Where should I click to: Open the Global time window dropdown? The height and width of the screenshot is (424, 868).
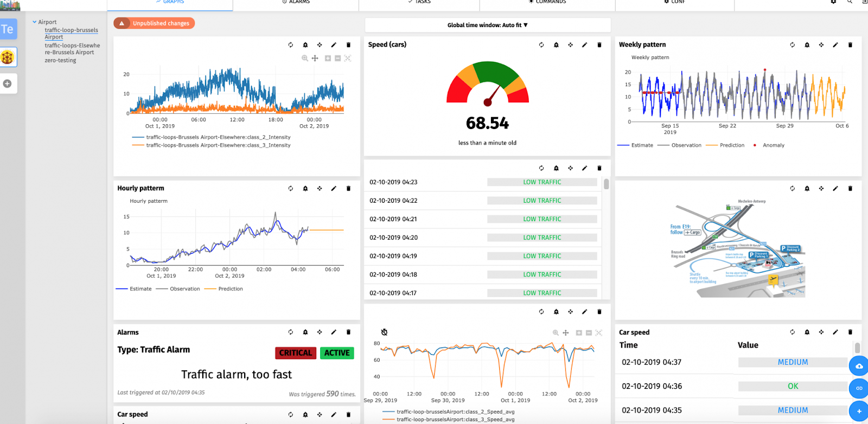487,25
